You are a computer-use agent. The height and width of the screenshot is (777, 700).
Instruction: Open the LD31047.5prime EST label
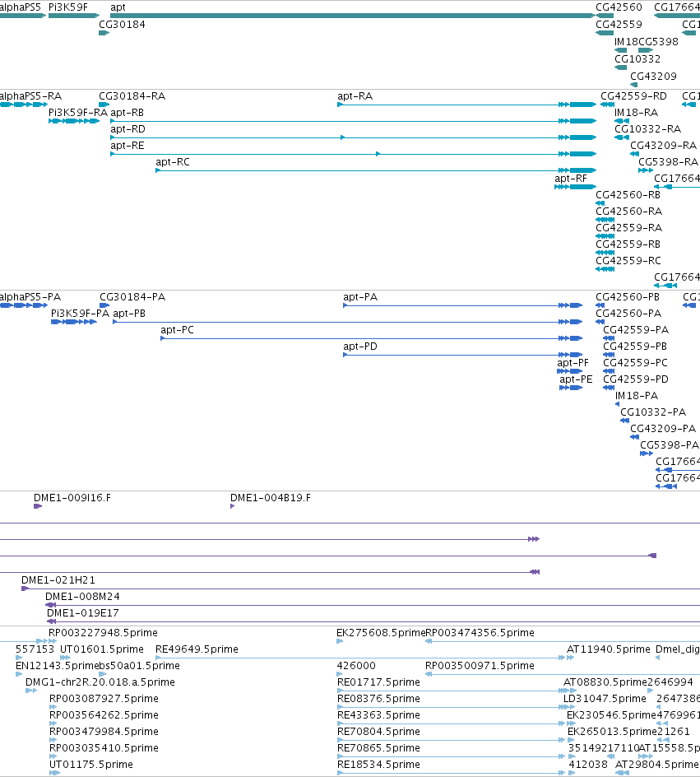tap(605, 698)
